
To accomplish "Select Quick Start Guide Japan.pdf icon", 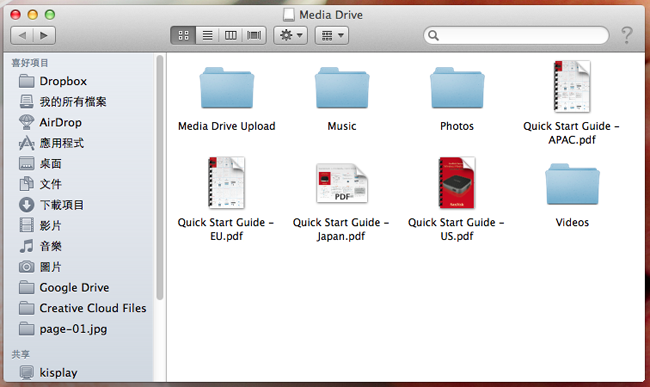I will click(342, 183).
